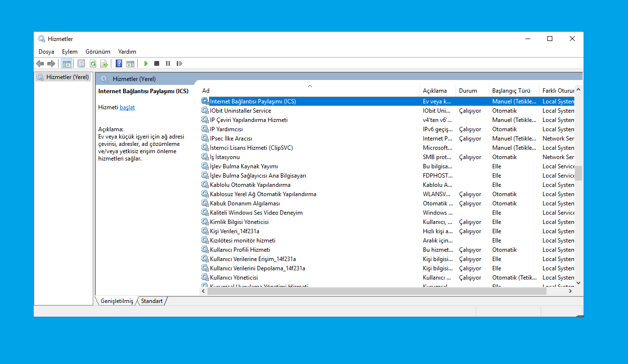Toggle Show/Hide Action Pane icon
The width and height of the screenshot is (628, 364).
(130, 63)
